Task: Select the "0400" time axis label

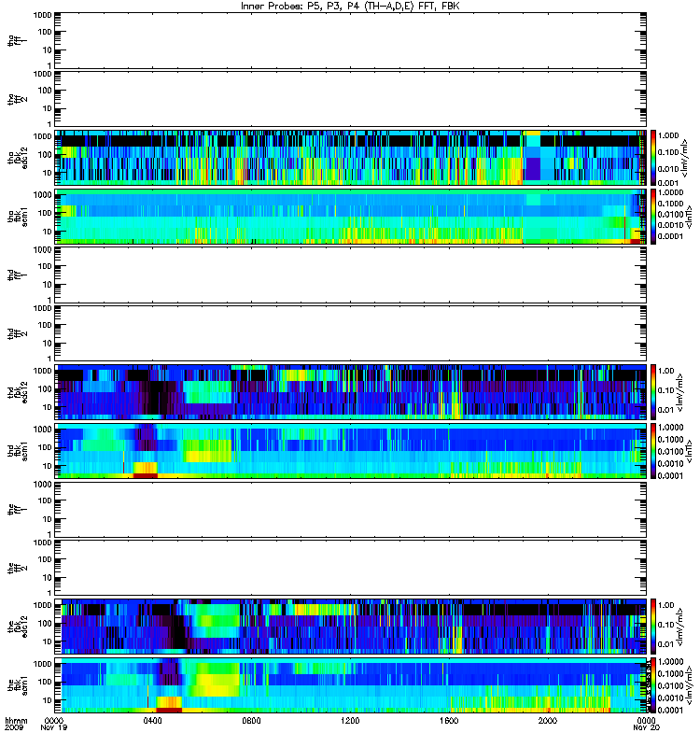Action: 153,720
